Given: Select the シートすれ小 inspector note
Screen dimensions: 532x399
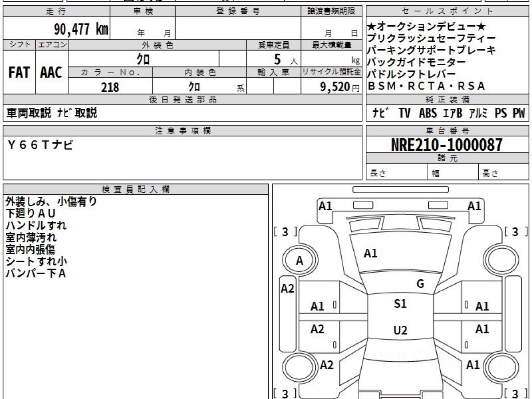Looking at the screenshot, I should 36,261.
